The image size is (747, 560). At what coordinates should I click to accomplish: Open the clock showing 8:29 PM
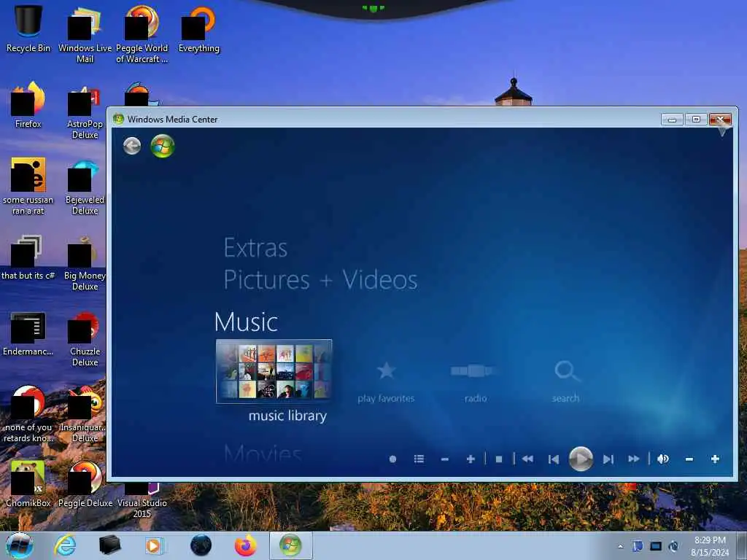click(x=710, y=546)
